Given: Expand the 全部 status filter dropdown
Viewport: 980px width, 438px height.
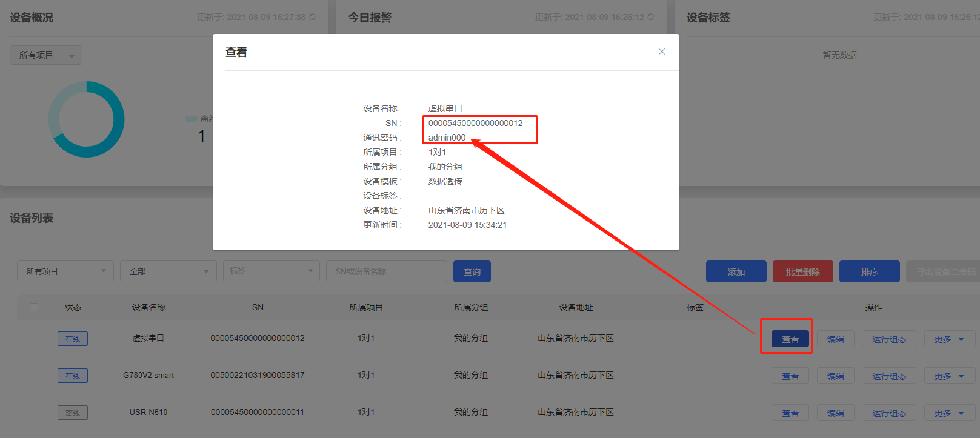Looking at the screenshot, I should tap(168, 271).
